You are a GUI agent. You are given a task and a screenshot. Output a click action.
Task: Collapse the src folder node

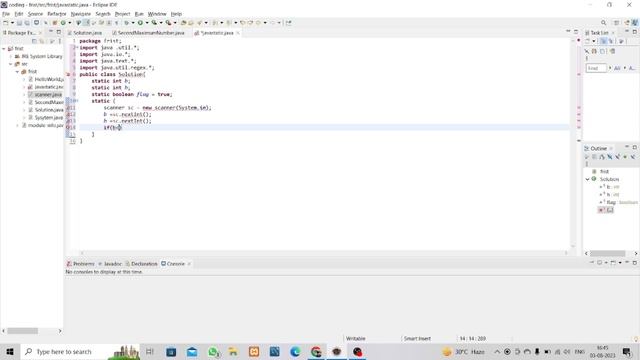click(x=11, y=64)
